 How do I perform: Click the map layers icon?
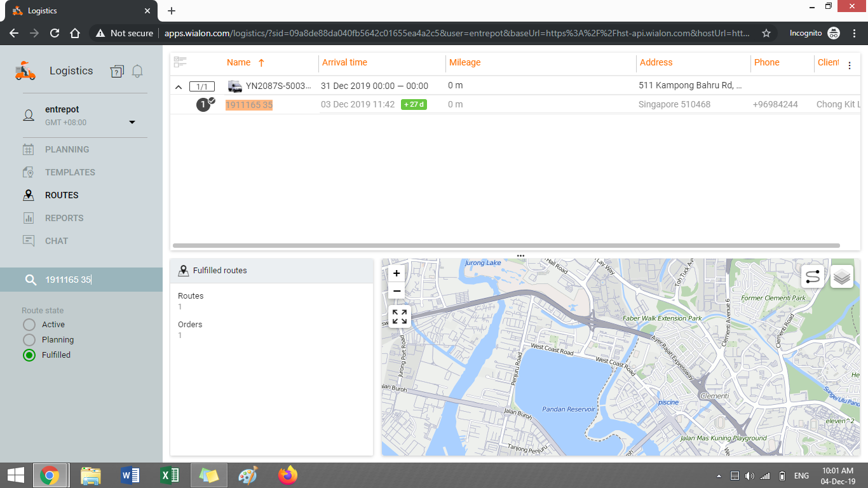(842, 277)
